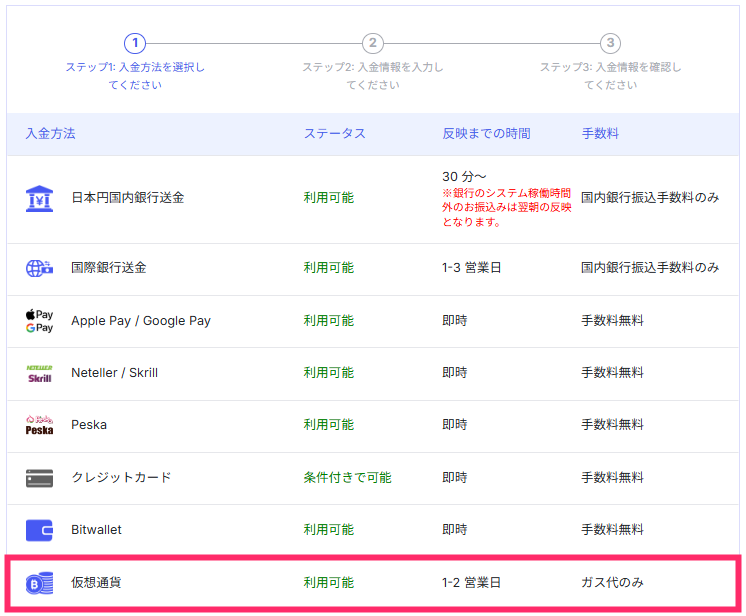The height and width of the screenshot is (616, 746).
Task: Click the 入金方法 column header
Action: (x=50, y=134)
